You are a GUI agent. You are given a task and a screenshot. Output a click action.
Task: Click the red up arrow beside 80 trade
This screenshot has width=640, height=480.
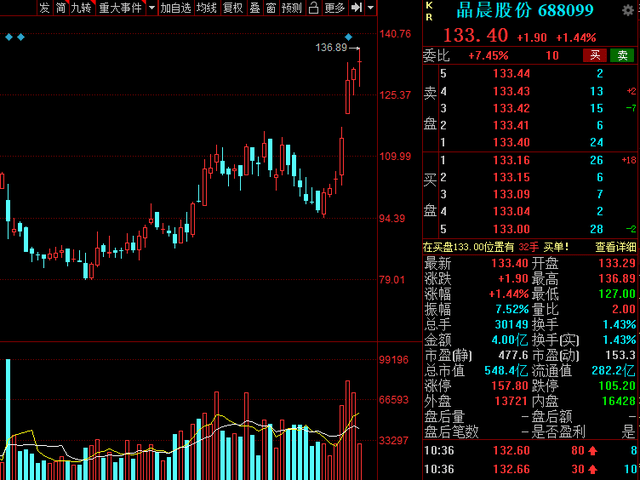(x=593, y=451)
